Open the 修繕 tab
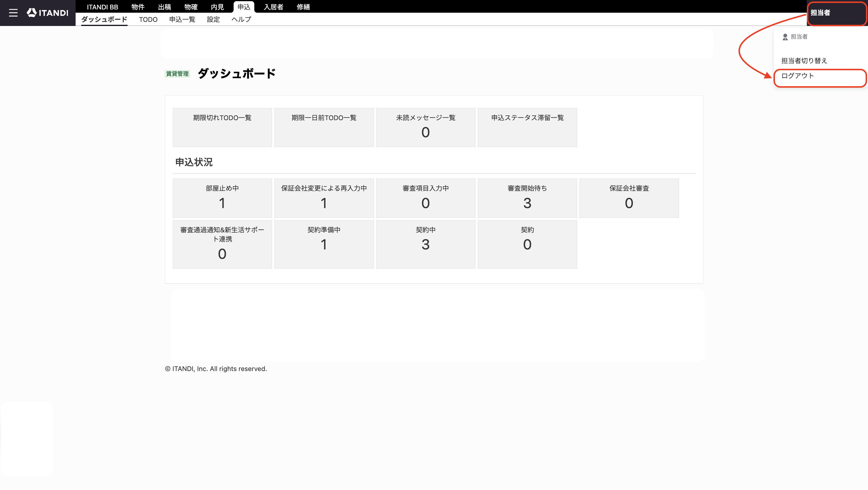The height and width of the screenshot is (490, 868). 303,7
